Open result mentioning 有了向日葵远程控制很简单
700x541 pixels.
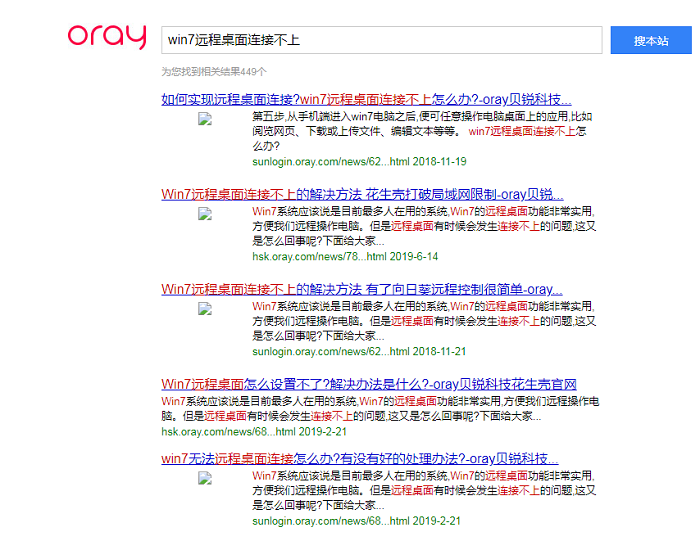point(362,289)
